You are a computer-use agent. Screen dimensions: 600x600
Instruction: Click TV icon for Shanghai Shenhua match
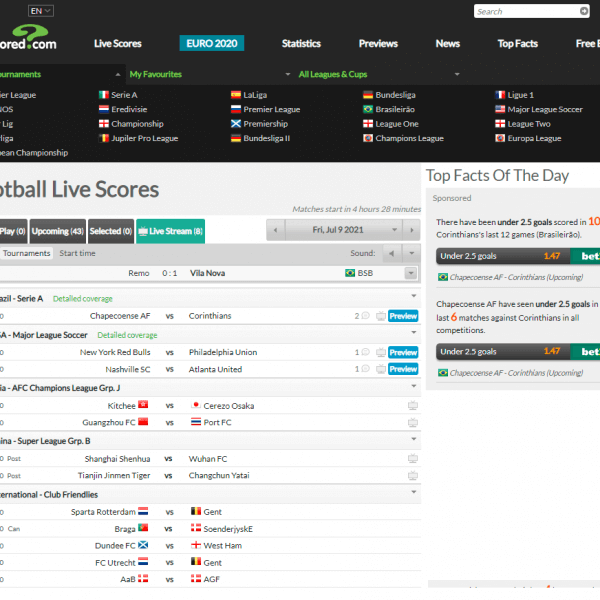click(412, 458)
